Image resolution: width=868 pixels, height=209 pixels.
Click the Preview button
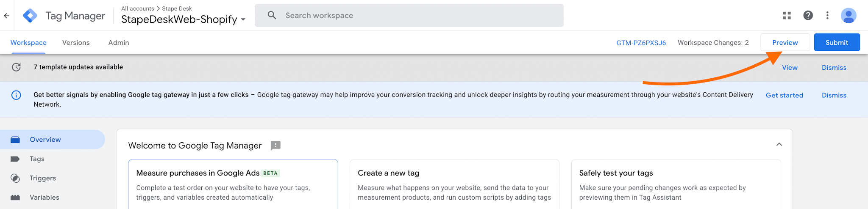click(785, 42)
